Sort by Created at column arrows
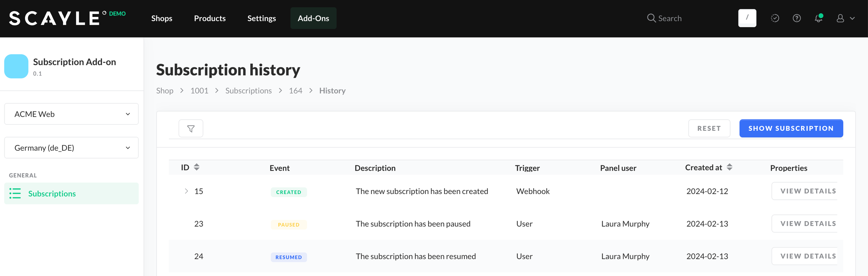 tap(729, 167)
